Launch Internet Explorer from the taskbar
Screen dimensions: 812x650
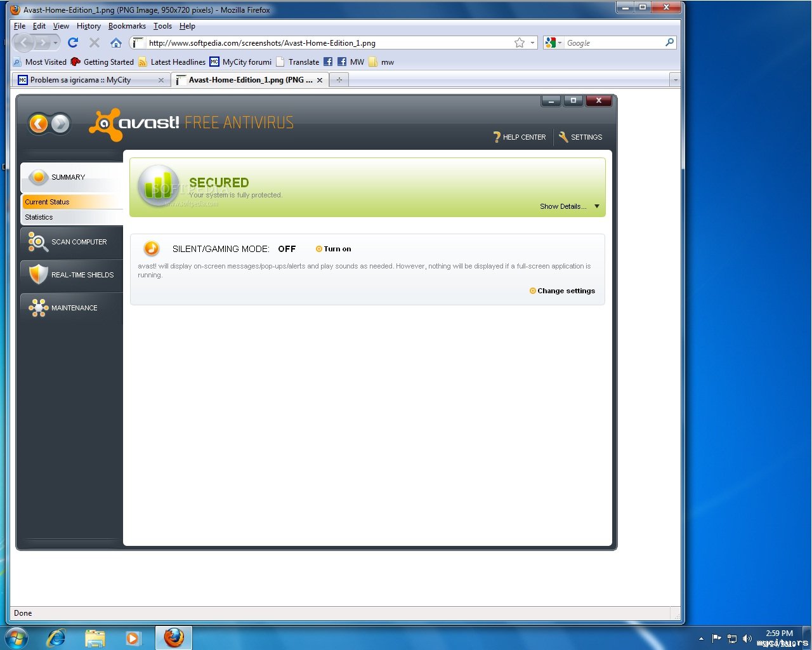(x=56, y=637)
